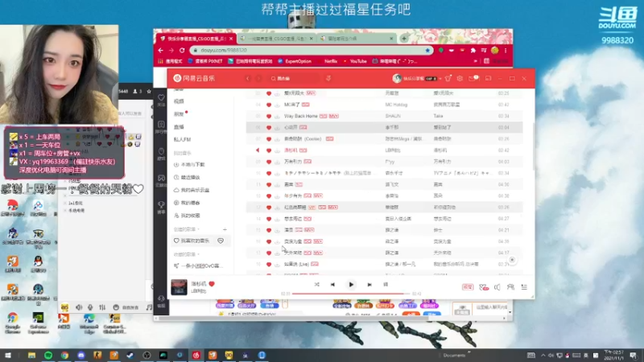Open the MV badge on Way Back Home
Viewport: 644px width, 362px height.
[333, 116]
